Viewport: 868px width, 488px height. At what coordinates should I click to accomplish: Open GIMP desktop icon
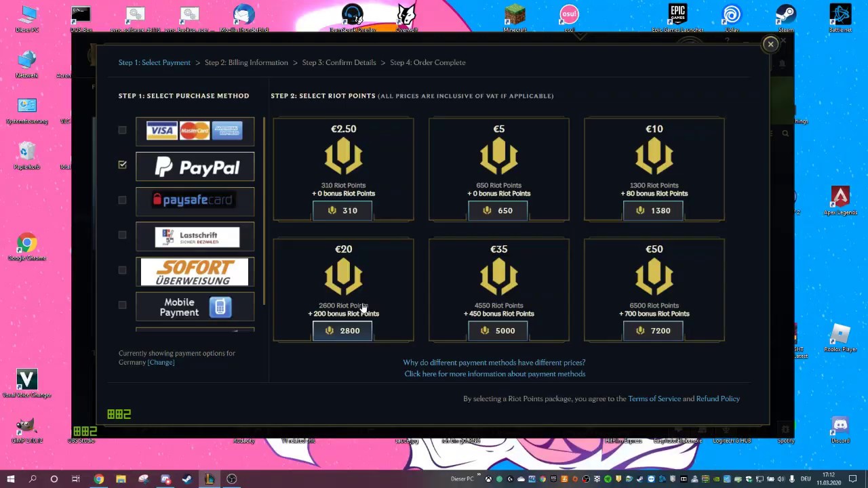[x=27, y=430]
